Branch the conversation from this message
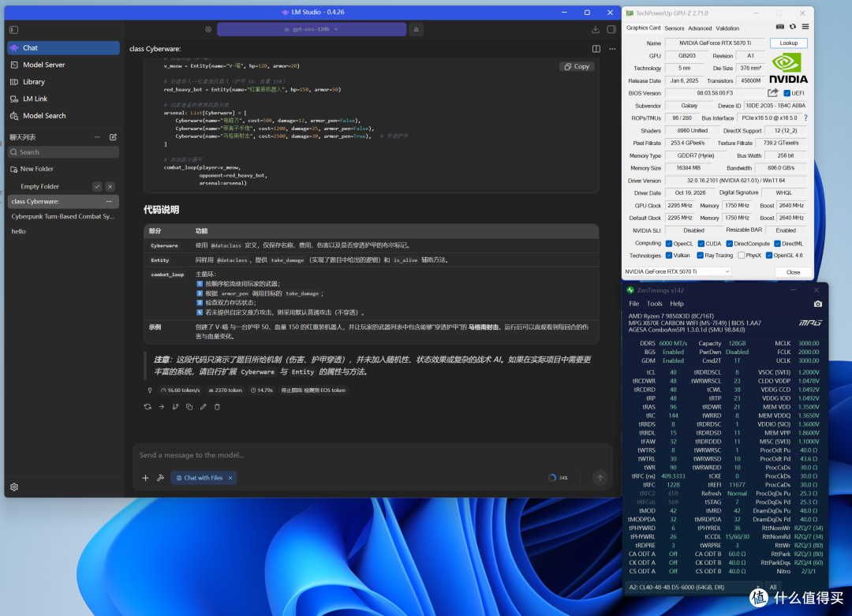852x616 pixels. [x=175, y=407]
